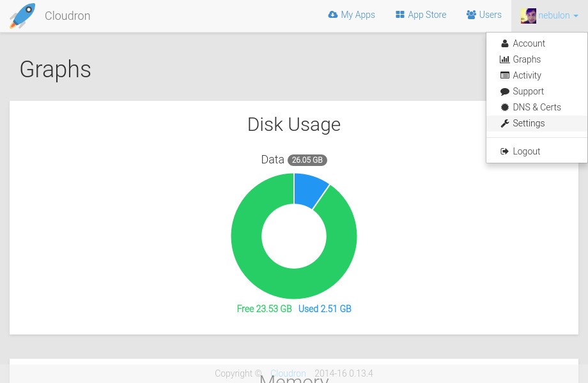Go to the App Store page

pos(421,15)
